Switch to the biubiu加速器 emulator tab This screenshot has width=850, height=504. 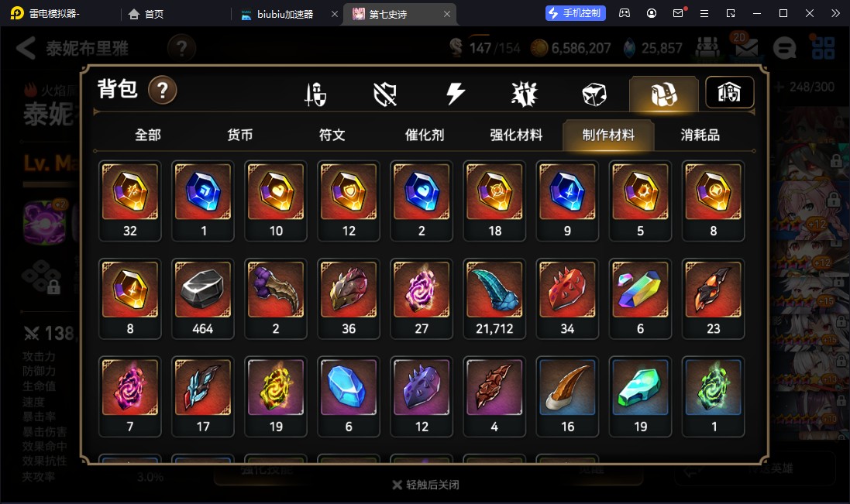pyautogui.click(x=285, y=14)
